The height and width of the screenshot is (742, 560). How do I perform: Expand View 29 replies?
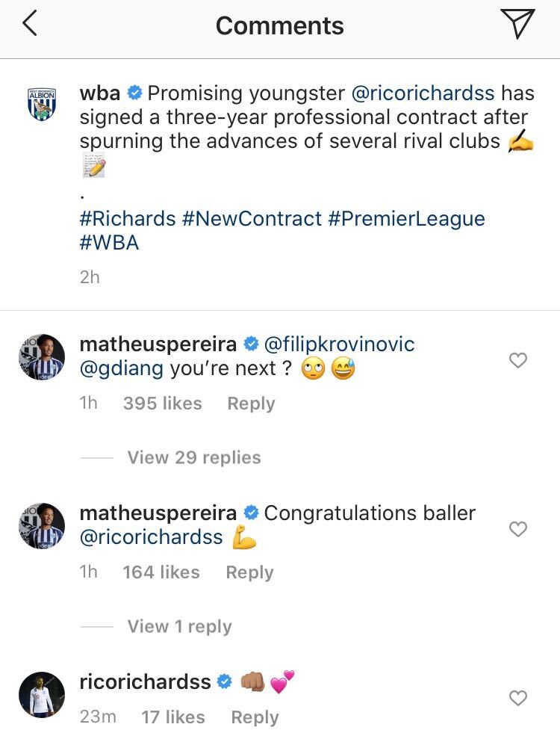[x=193, y=457]
